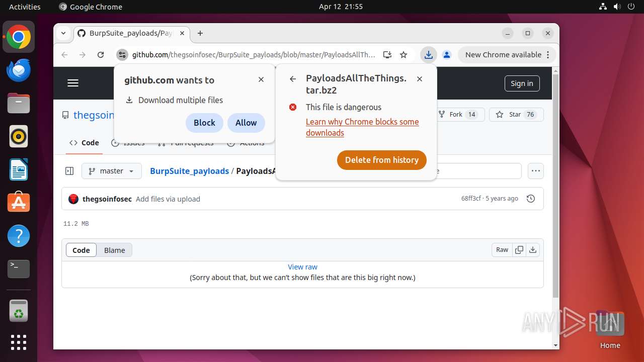Open Chrome from the Ubuntu dock
This screenshot has width=644, height=362.
(19, 37)
